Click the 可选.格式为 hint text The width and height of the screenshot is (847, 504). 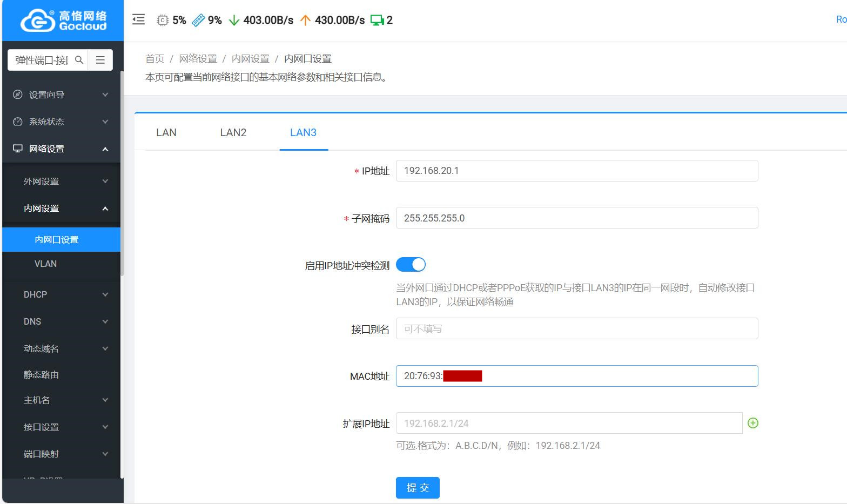[498, 446]
